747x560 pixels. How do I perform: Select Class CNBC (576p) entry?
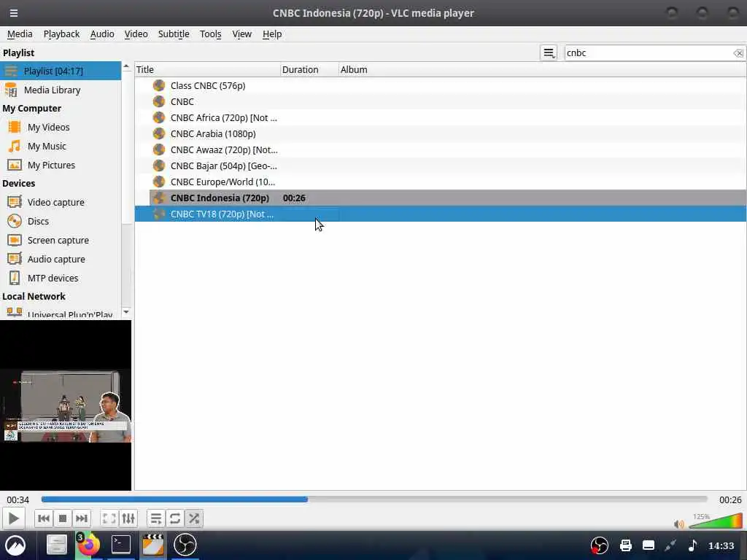tap(440, 86)
